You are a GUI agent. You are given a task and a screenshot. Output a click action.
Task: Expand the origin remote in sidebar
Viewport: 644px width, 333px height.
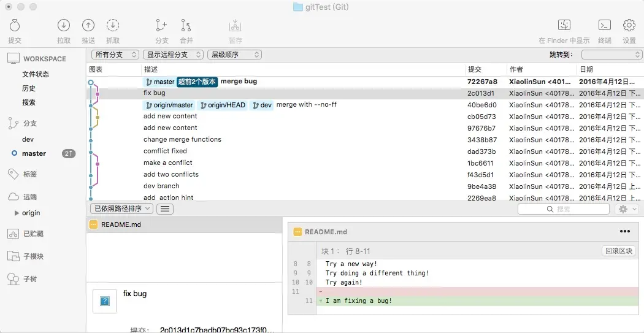coord(17,213)
